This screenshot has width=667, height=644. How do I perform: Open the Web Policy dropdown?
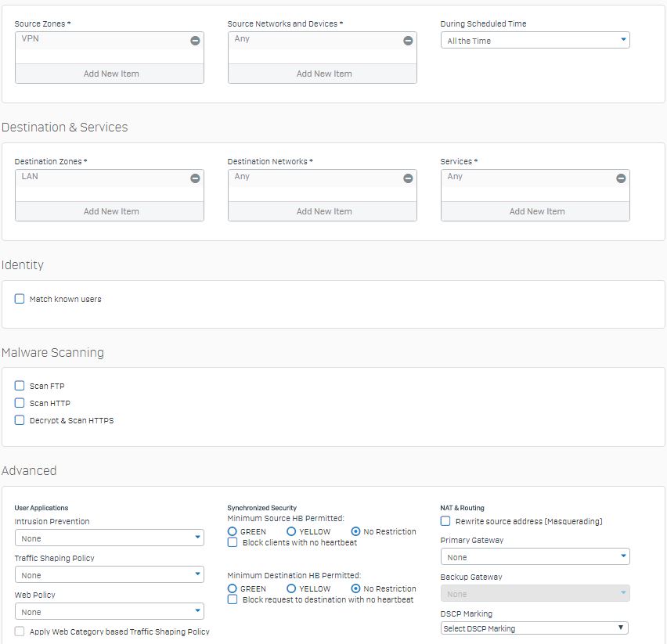tap(110, 611)
